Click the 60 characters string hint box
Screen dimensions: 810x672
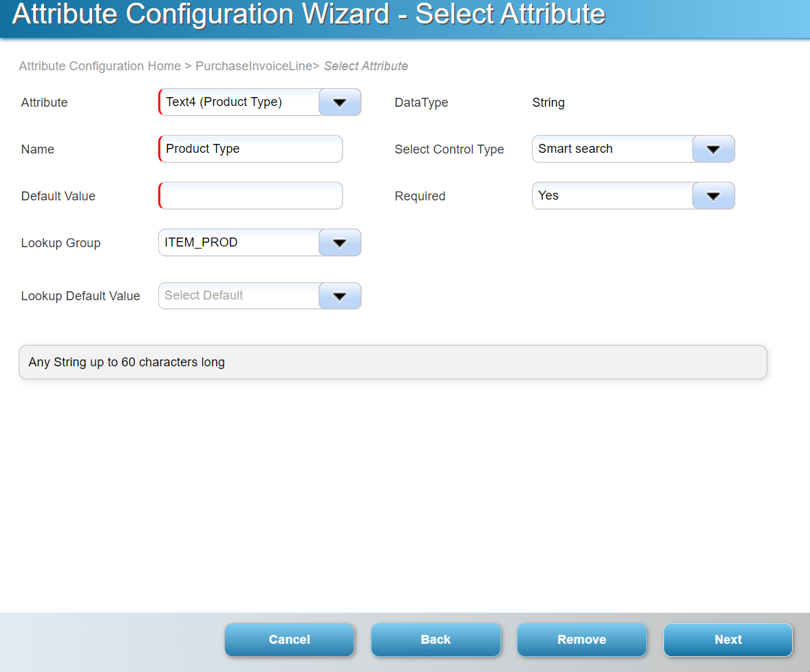392,362
